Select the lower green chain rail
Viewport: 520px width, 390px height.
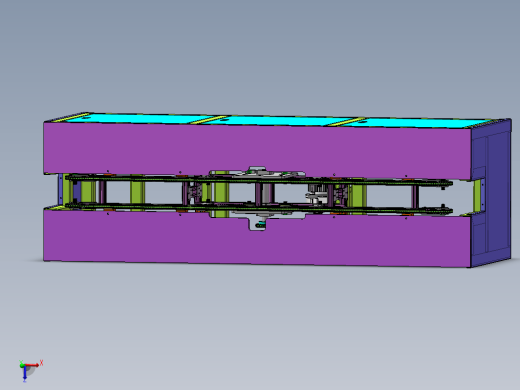(x=258, y=209)
